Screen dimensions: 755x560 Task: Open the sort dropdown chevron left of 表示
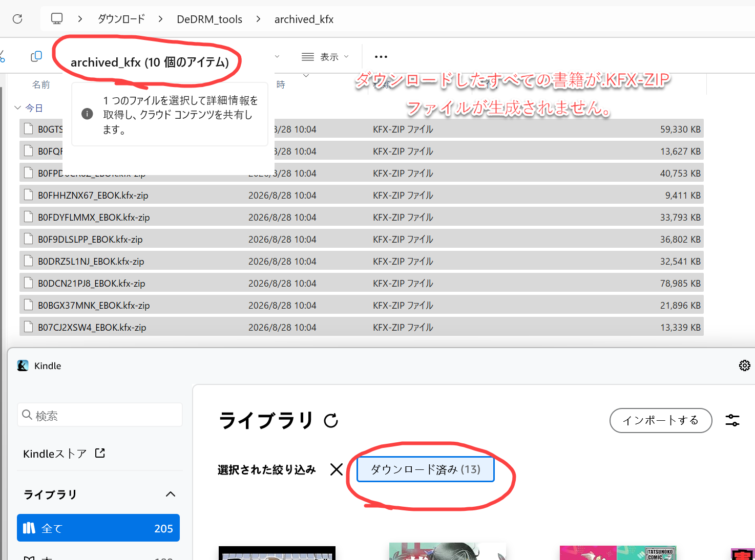pos(277,56)
